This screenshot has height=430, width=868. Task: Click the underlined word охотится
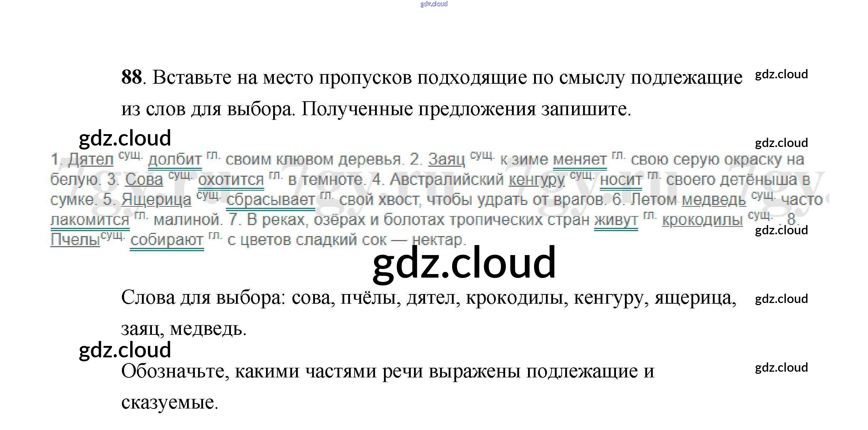click(231, 180)
